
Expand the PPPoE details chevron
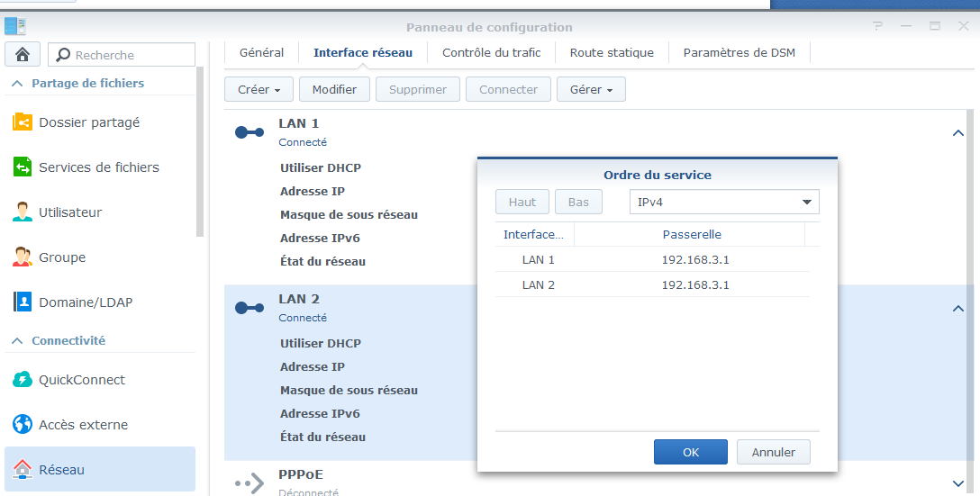pos(957,483)
